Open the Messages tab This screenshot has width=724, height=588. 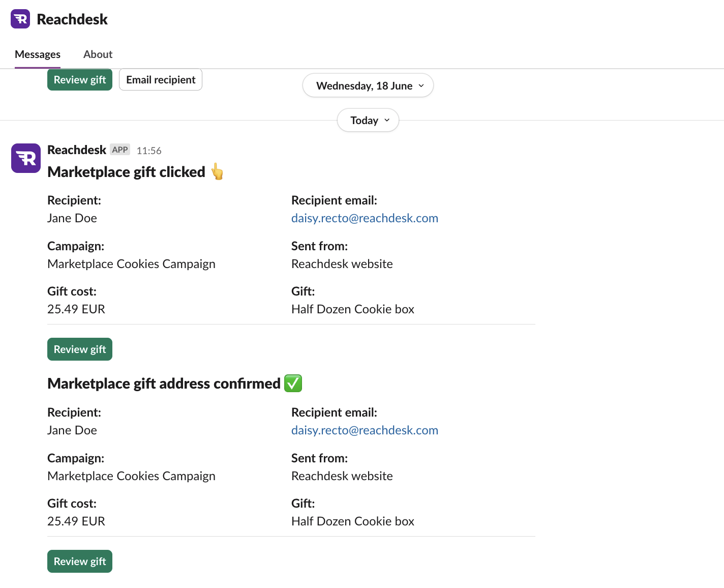tap(38, 54)
